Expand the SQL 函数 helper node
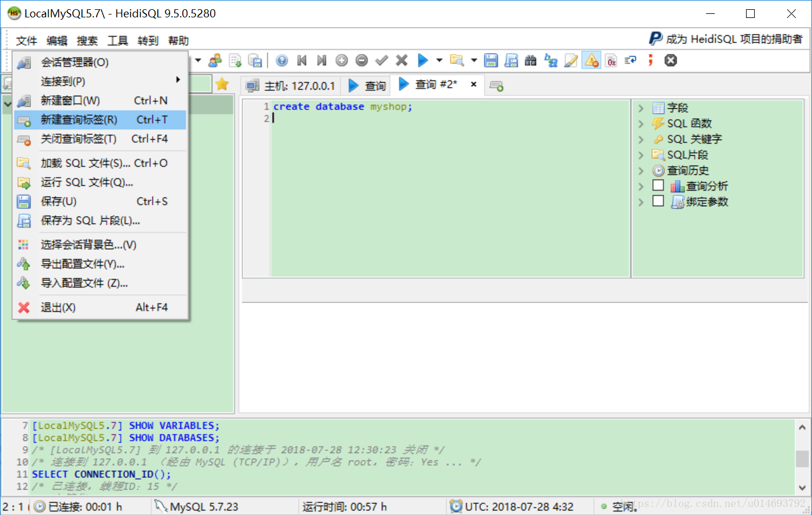 click(x=641, y=124)
